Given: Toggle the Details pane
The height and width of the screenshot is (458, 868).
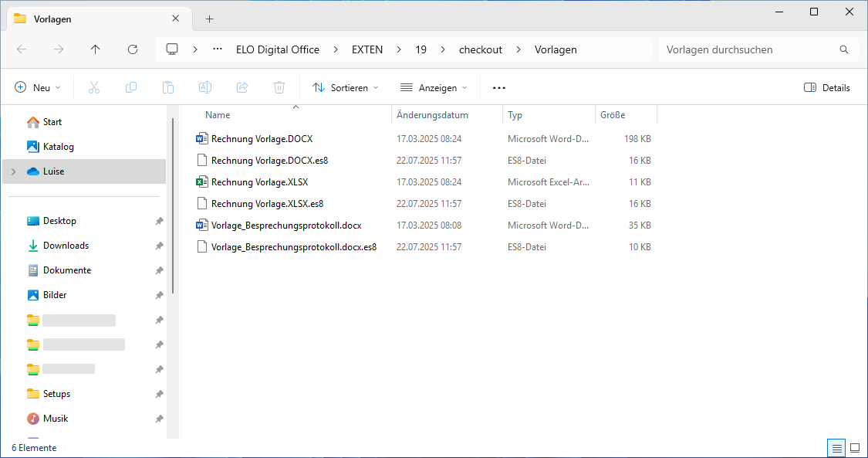Looking at the screenshot, I should 826,87.
